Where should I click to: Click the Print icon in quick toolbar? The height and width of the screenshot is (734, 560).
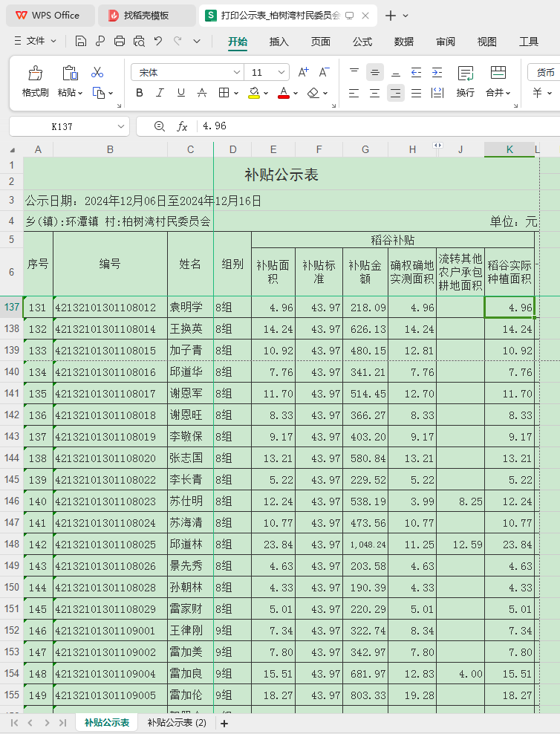coord(120,41)
